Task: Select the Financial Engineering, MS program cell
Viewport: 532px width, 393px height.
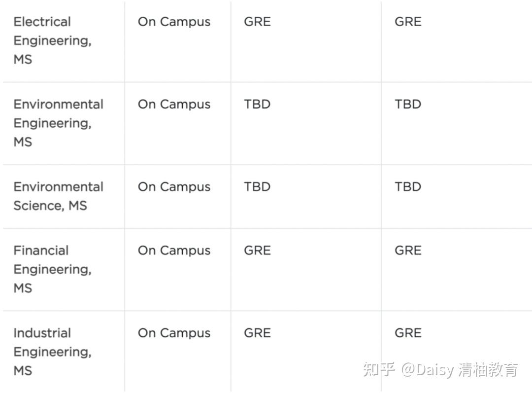Action: pos(52,269)
